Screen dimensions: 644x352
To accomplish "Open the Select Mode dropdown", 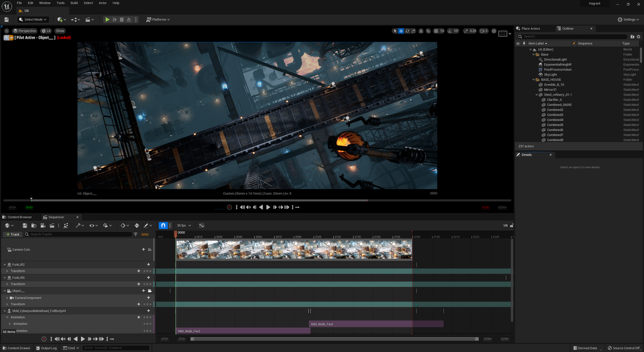I will (x=33, y=19).
